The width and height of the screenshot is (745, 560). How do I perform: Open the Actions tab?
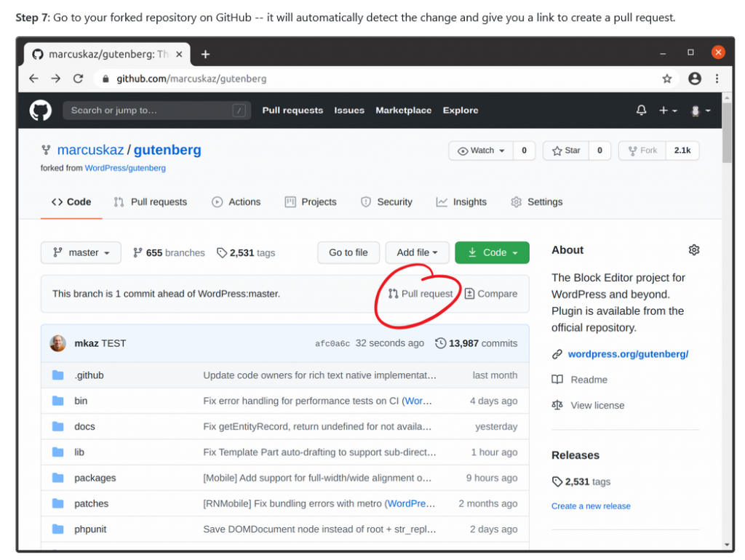pos(236,202)
